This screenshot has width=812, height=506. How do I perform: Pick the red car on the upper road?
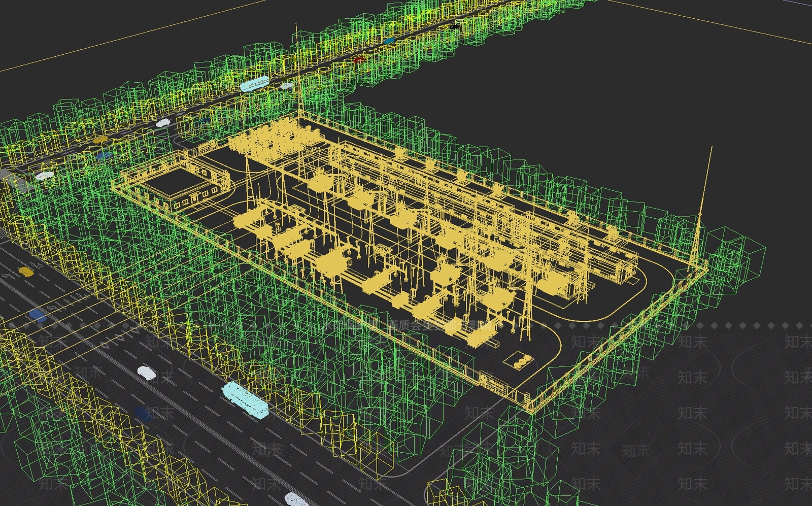coord(359,60)
